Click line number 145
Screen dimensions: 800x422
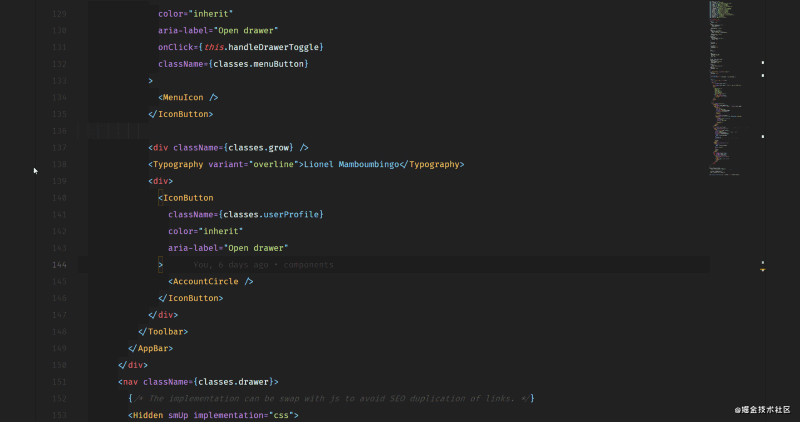pos(59,281)
